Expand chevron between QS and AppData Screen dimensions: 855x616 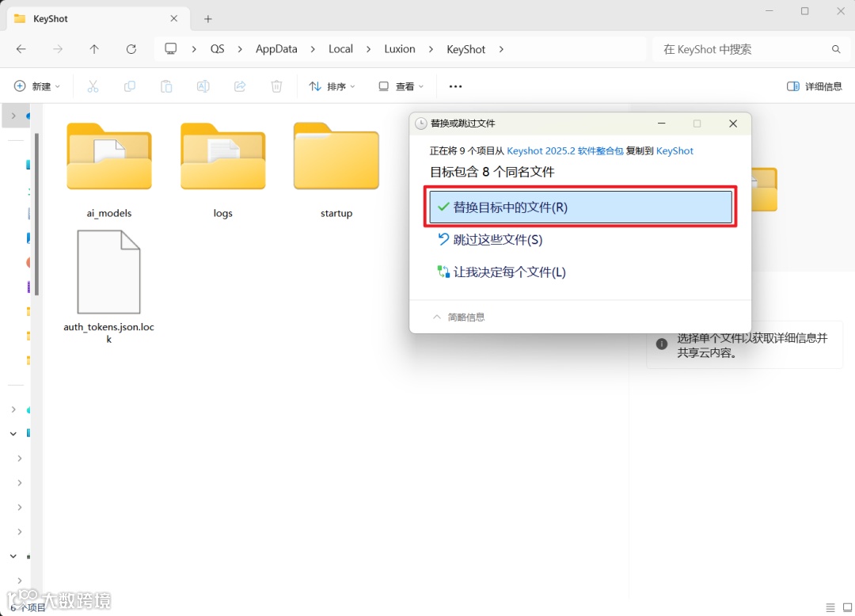pos(240,49)
